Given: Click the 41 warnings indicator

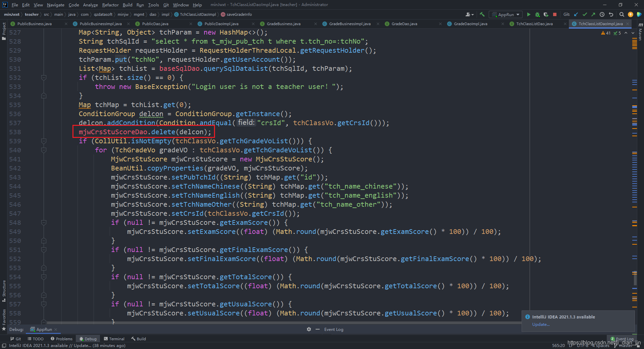Looking at the screenshot, I should click(606, 33).
